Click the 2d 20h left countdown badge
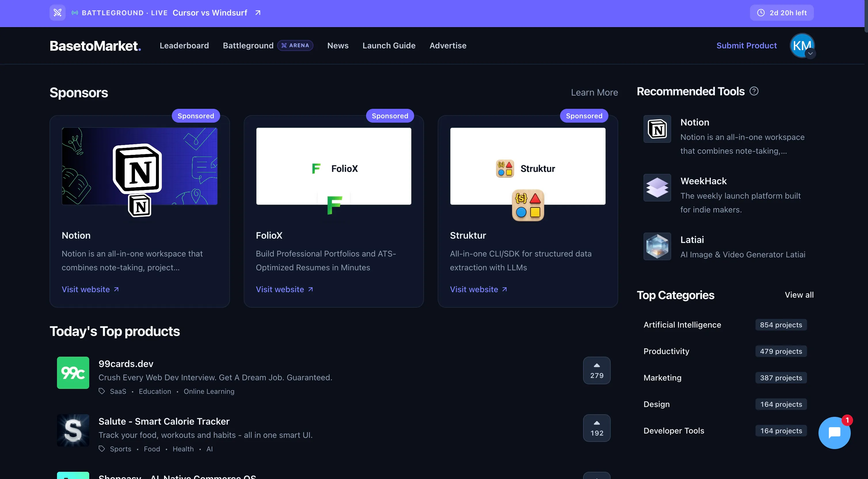Image resolution: width=868 pixels, height=479 pixels. (x=782, y=13)
